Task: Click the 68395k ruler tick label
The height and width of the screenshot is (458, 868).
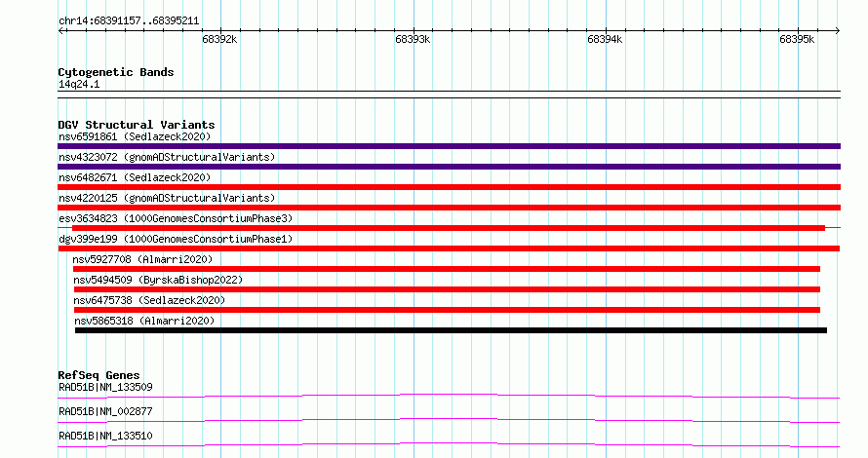Action: click(x=797, y=39)
